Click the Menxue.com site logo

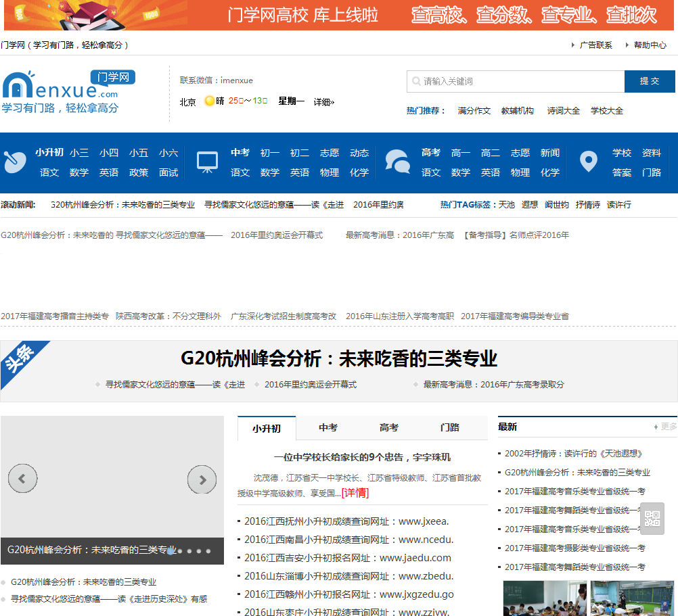coord(69,91)
